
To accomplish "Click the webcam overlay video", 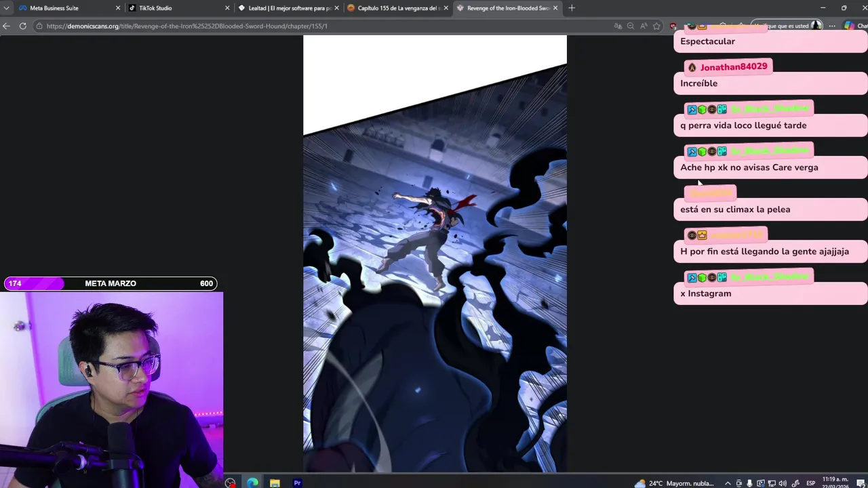I will click(x=111, y=390).
